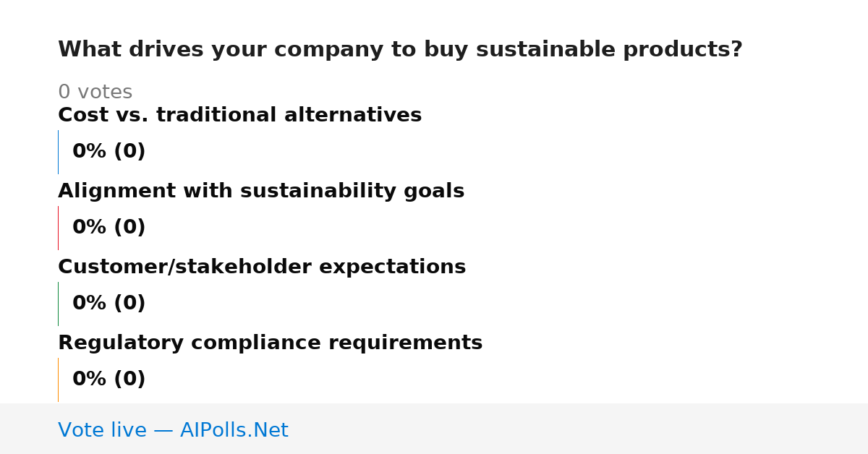Click the gray footer bar area
This screenshot has width=868, height=454.
(x=434, y=429)
